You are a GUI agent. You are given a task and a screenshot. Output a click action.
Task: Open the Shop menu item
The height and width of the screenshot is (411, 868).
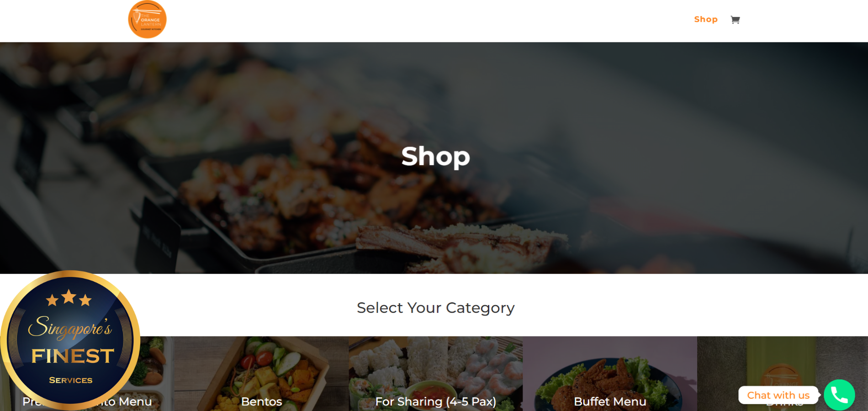point(706,19)
